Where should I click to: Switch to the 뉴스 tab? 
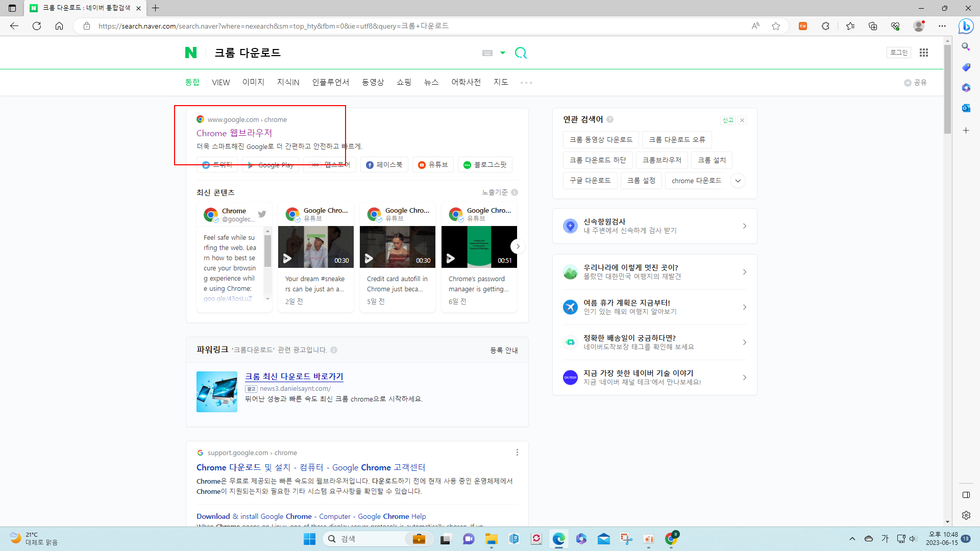431,82
